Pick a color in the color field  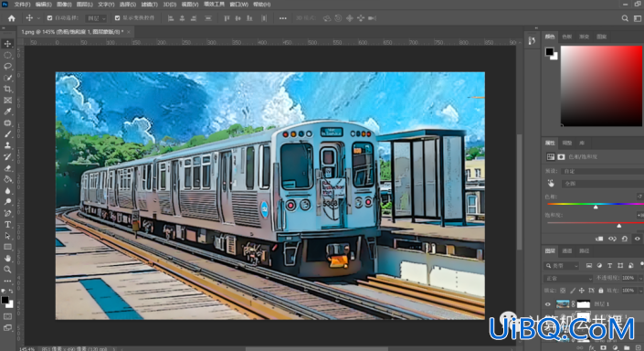[601, 86]
